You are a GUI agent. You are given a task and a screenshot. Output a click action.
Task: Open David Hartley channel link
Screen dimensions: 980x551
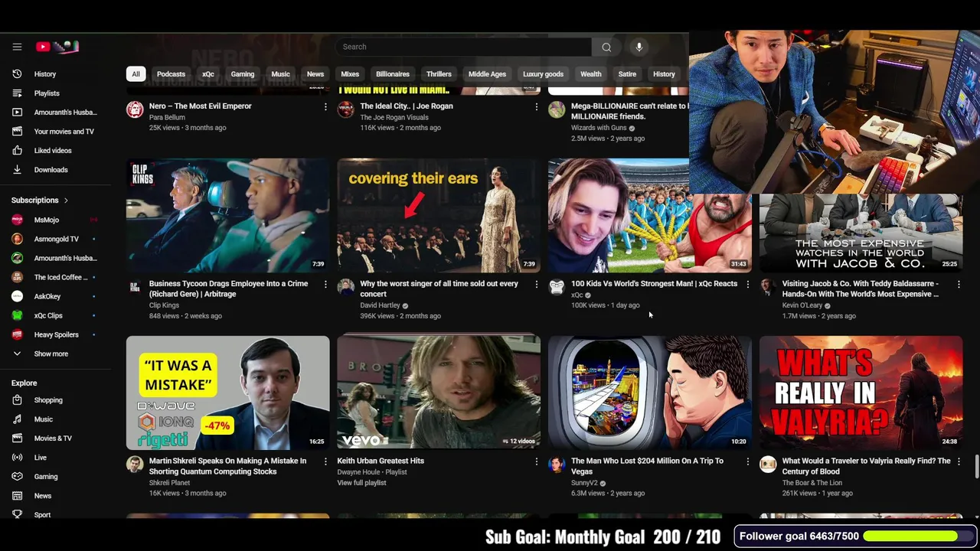coord(381,305)
